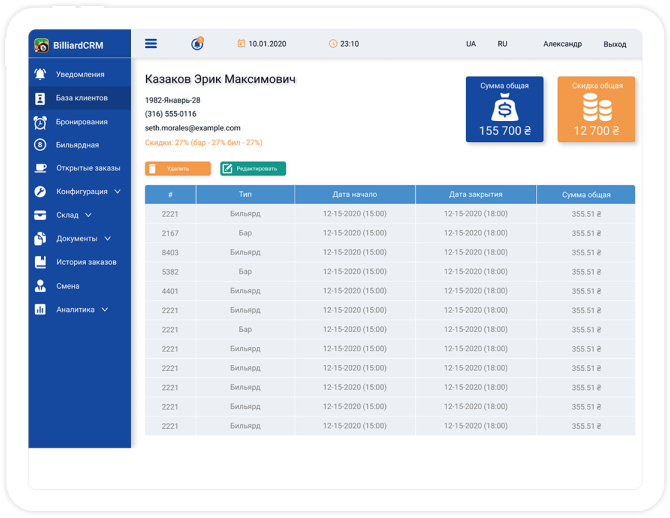670x518 pixels.
Task: Expand the Склад submenu chevron
Action: [88, 215]
